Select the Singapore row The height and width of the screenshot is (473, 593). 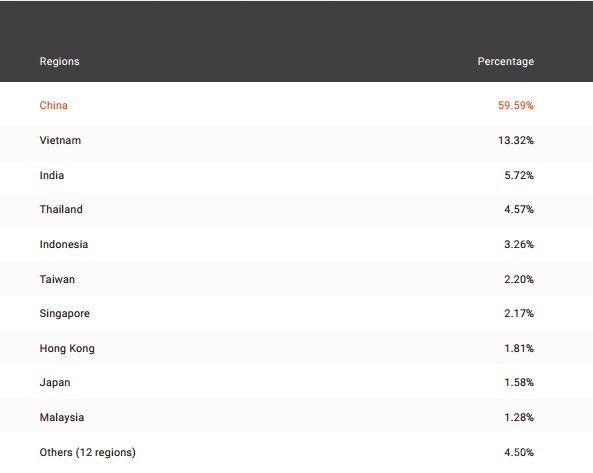point(296,313)
